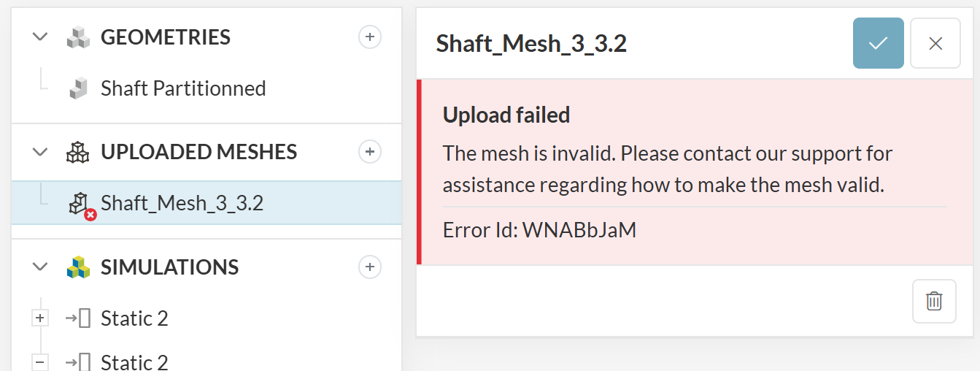This screenshot has height=371, width=980.
Task: Create a new simulation with the plus icon
Action: tap(370, 267)
